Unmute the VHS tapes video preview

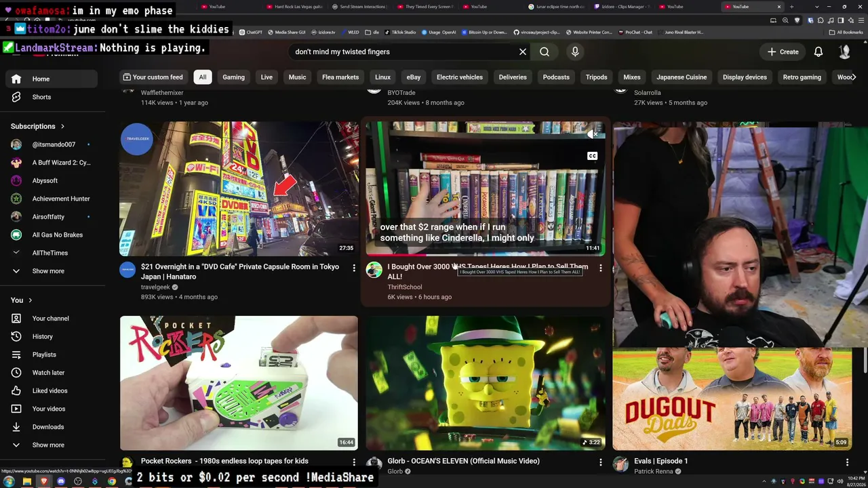tap(592, 134)
